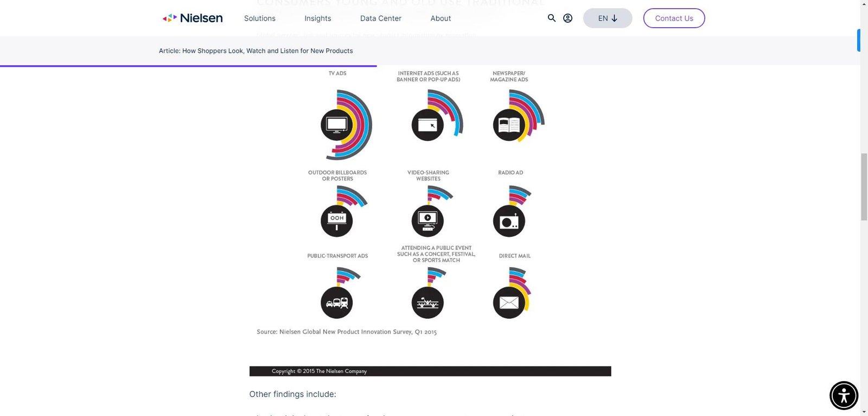
Task: Click the article reading progress bar
Action: (188, 66)
